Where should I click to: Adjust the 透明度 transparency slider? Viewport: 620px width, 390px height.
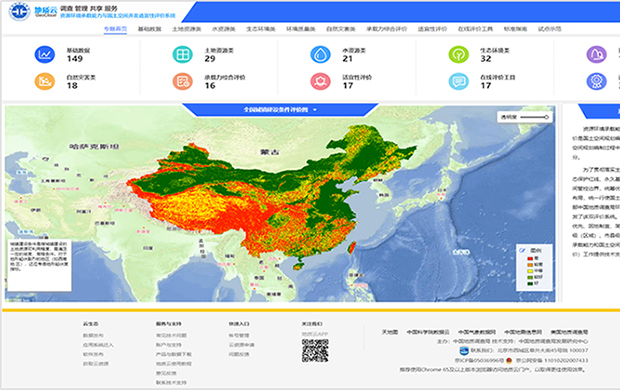click(534, 117)
